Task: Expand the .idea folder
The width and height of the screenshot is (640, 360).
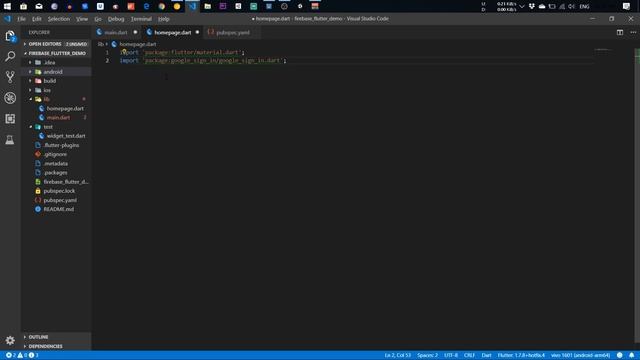Action: click(30, 62)
